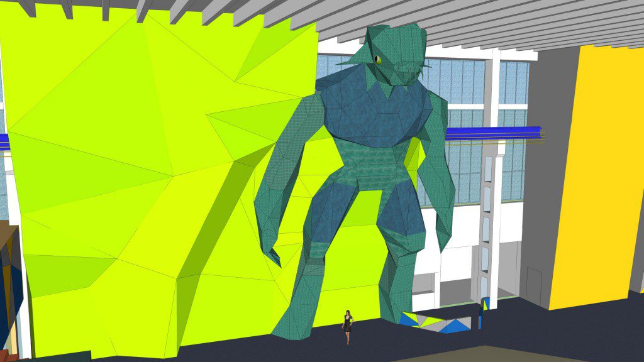Screen dimensions: 644x362
Task: Click the blue horizontal beam beside monster's shoulder
Action: coord(493,133)
